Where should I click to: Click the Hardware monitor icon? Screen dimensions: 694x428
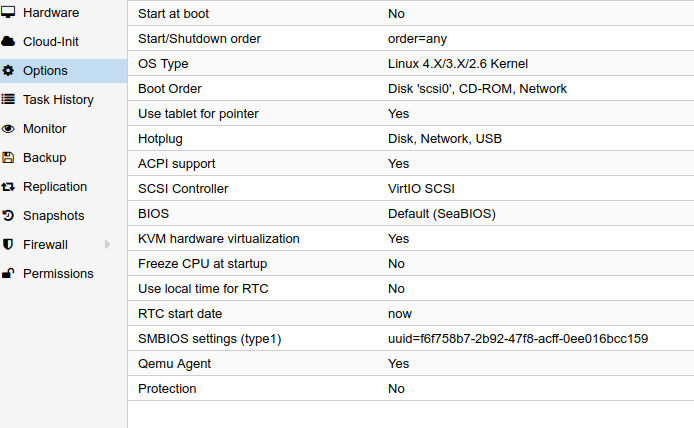coord(8,12)
